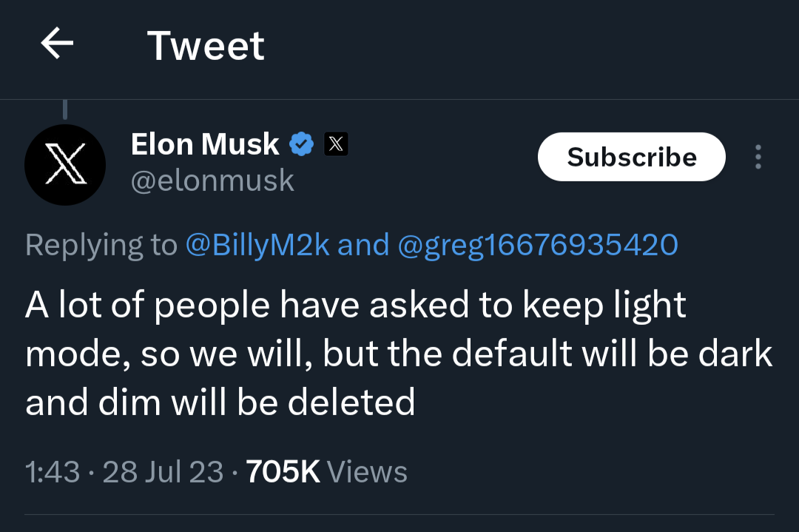Viewport: 799px width, 532px height.
Task: Open Elon Musk's X logo profile avatar
Action: pos(65,164)
